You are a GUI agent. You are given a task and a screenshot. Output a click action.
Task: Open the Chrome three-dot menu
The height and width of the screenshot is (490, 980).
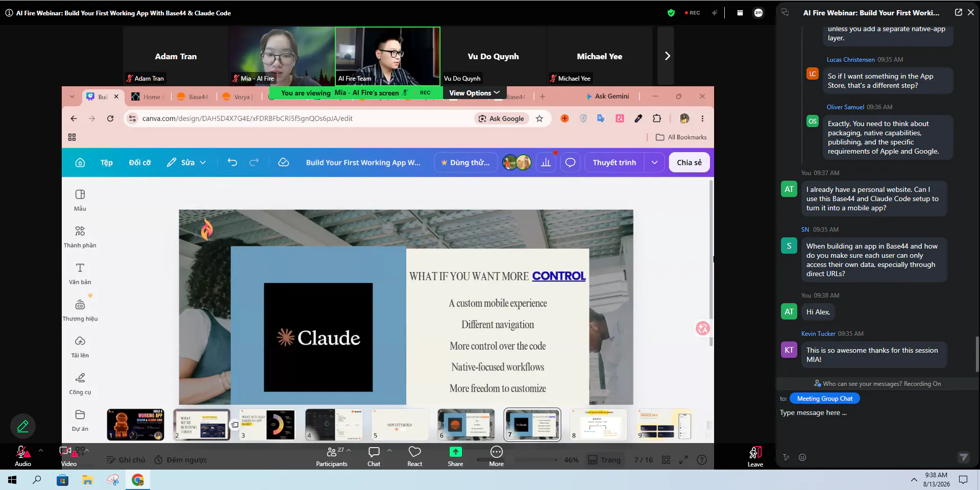tap(702, 118)
